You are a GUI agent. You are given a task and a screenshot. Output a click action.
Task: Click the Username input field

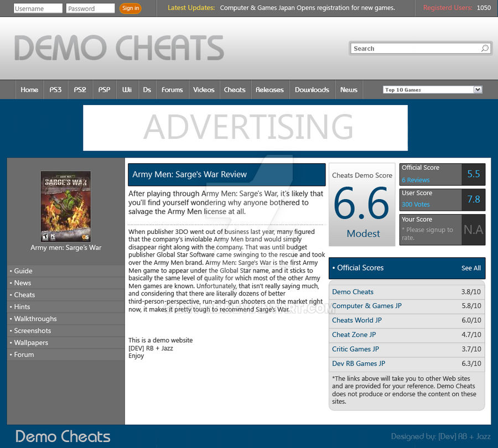38,8
